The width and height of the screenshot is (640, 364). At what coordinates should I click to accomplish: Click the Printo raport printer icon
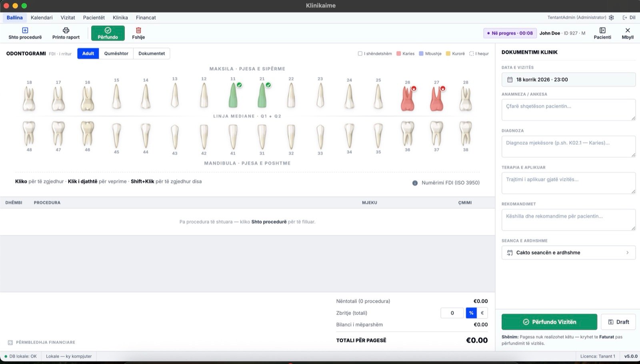click(66, 30)
